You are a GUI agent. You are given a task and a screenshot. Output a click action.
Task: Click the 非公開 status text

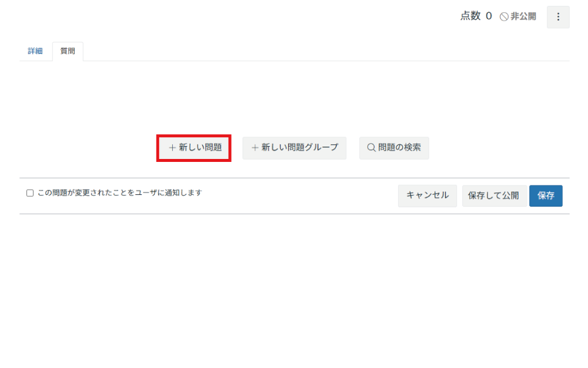pos(523,16)
